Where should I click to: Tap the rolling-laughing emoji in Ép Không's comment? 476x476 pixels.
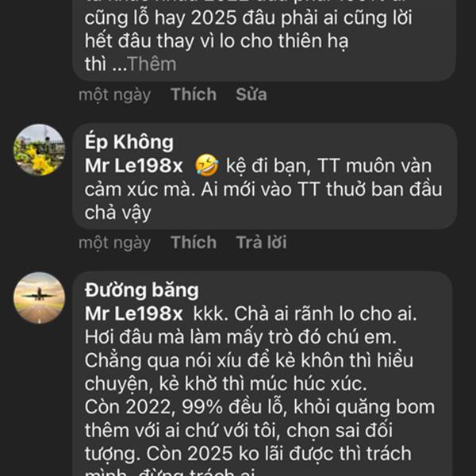(206, 166)
